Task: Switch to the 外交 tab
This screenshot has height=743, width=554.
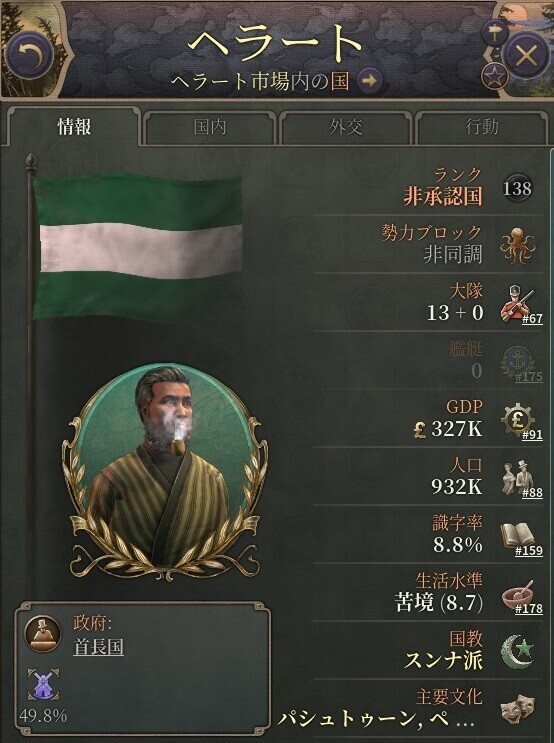Action: (345, 127)
